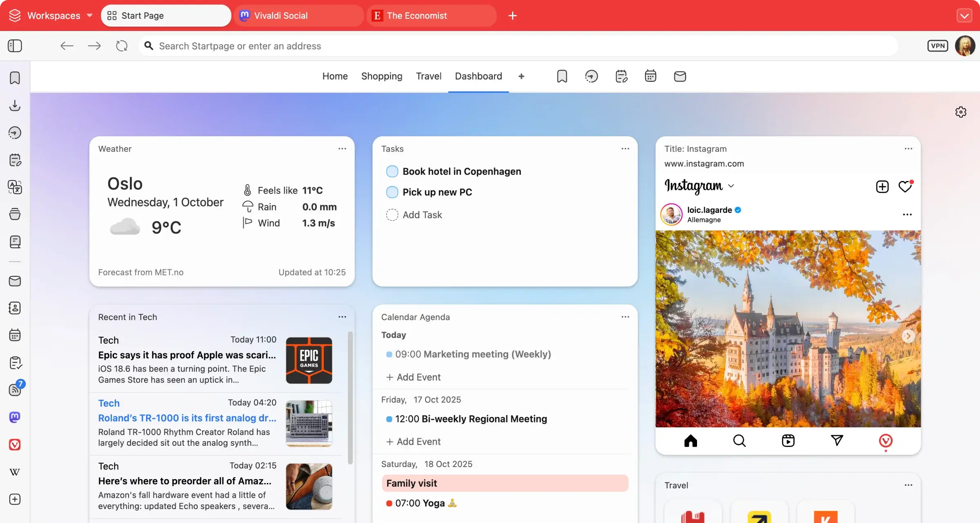The width and height of the screenshot is (980, 523).
Task: Open the Feeds panel showing 7 unread
Action: click(x=15, y=389)
